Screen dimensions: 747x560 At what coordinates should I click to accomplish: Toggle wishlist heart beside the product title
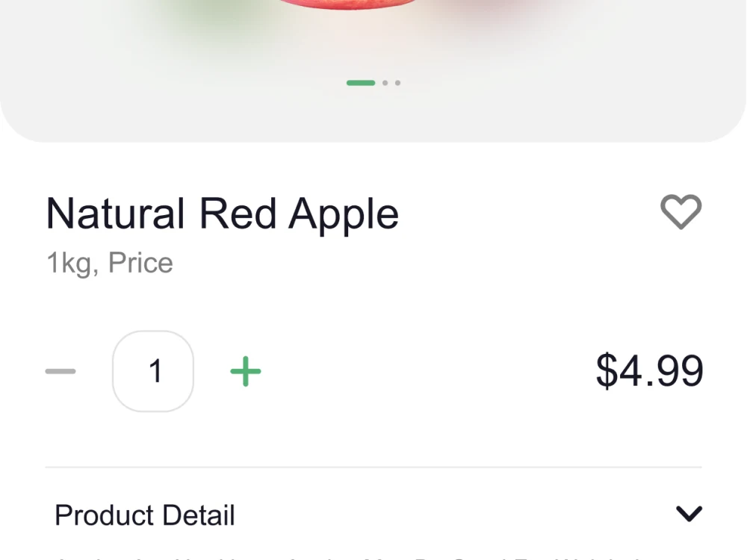(681, 212)
